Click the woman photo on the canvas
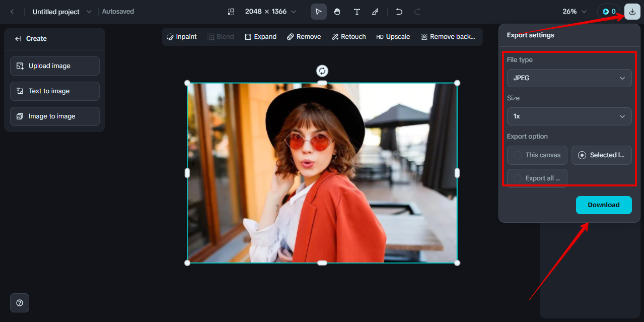The width and height of the screenshot is (644, 322). pos(322,173)
